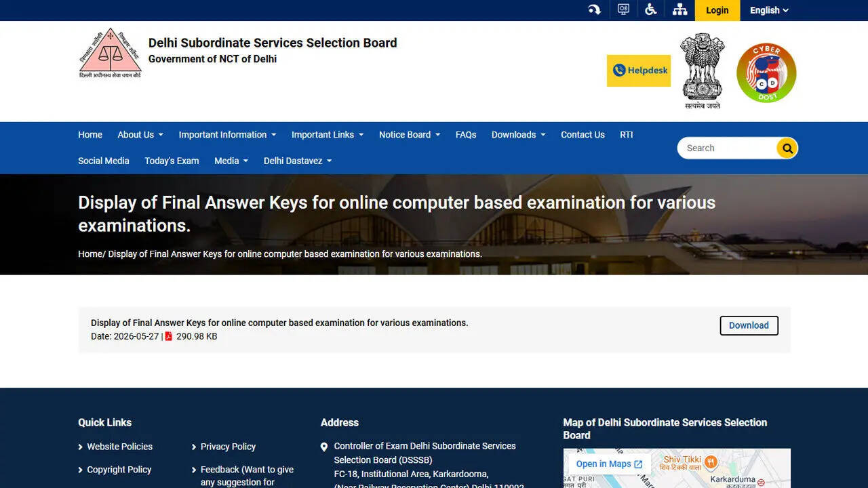The height and width of the screenshot is (488, 868).
Task: Select the Date: 2026-05-27 text
Action: pyautogui.click(x=125, y=336)
